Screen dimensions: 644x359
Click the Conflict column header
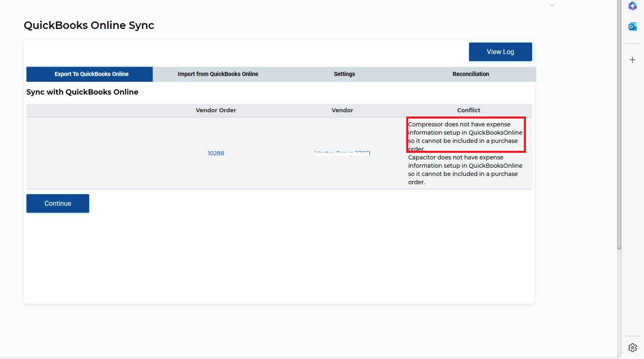tap(469, 110)
